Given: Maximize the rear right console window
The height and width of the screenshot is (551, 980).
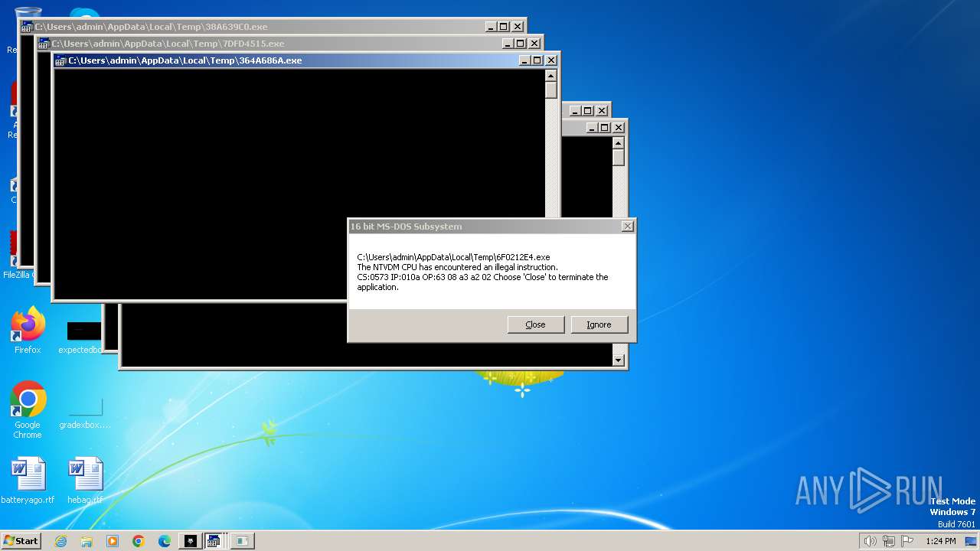Looking at the screenshot, I should click(605, 128).
